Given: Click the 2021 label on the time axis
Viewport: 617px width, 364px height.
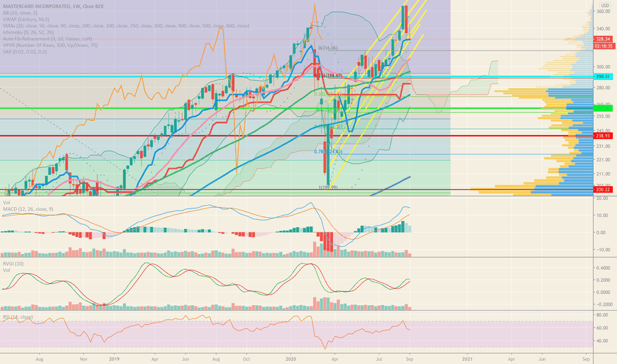Looking at the screenshot, I should (467, 359).
